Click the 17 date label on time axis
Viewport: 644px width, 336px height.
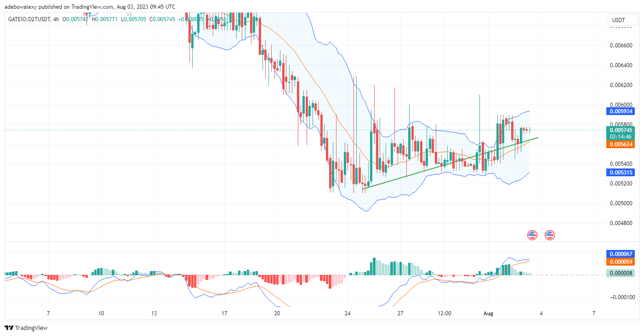[x=224, y=313]
